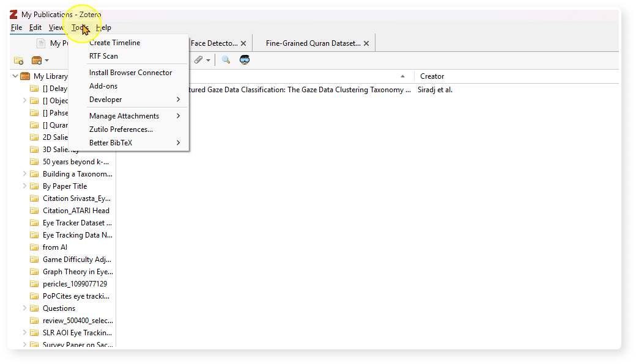Select the By Paper Title collection
Image resolution: width=636 pixels, height=364 pixels.
pos(65,186)
